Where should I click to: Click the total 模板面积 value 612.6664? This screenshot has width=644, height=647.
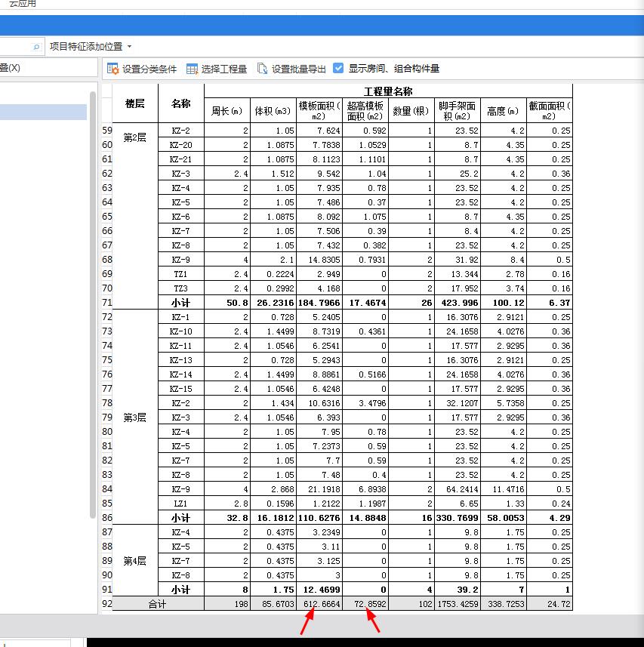319,604
